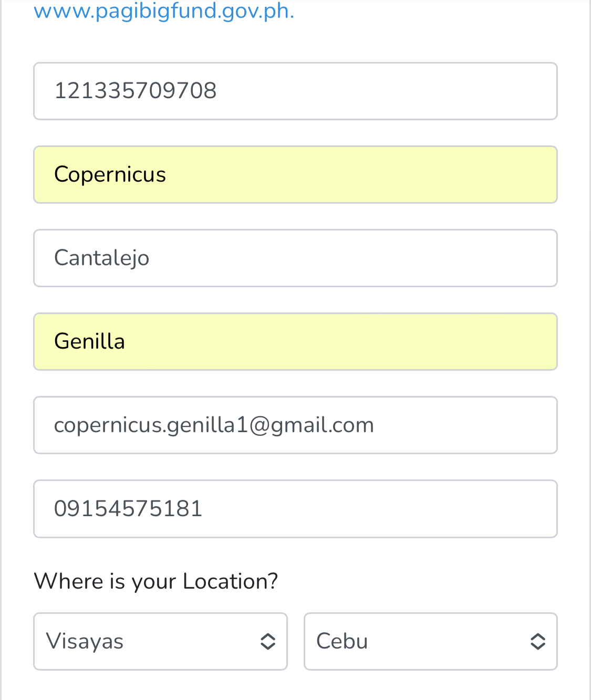The width and height of the screenshot is (591, 700).
Task: Click the Cantalejo text field
Action: [295, 258]
